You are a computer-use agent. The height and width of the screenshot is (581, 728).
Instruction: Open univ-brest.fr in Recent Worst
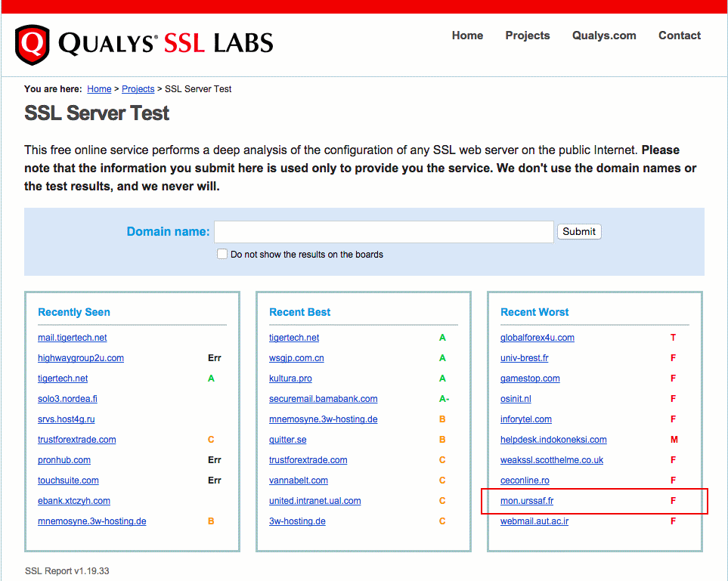pyautogui.click(x=524, y=358)
